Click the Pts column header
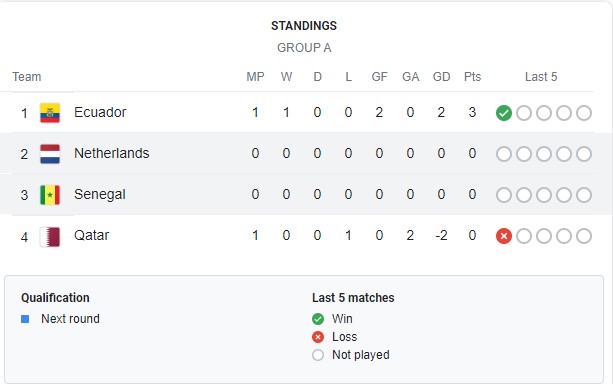 tap(472, 77)
